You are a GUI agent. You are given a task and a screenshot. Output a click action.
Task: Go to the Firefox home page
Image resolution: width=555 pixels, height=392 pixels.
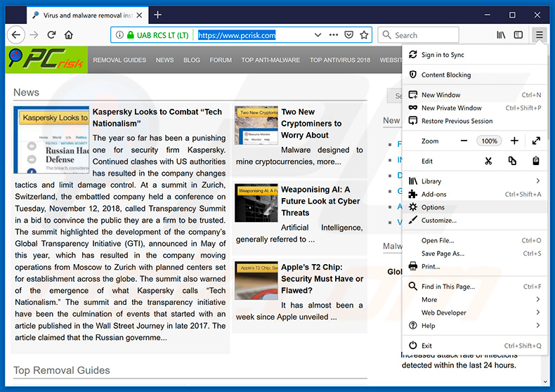coord(69,34)
